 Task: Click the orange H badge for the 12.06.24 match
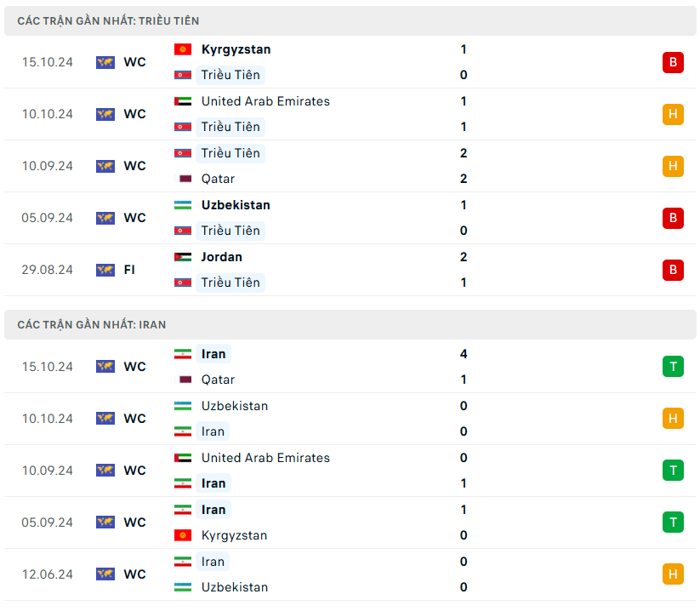coord(673,574)
